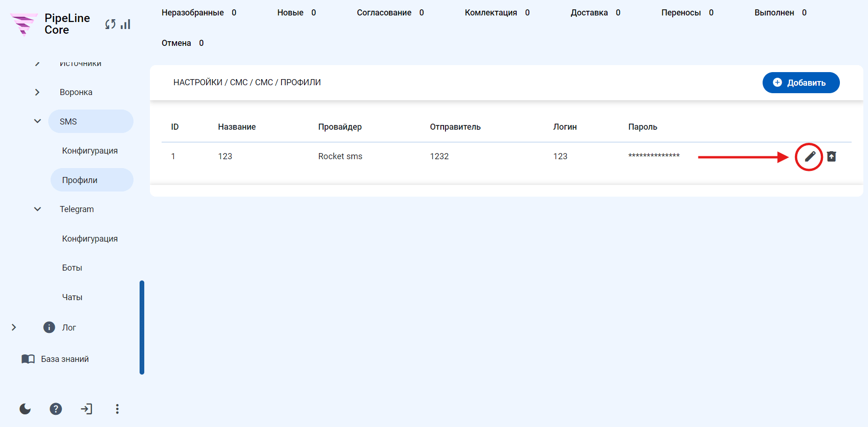The image size is (868, 427).
Task: Click the Добавить button
Action: (801, 82)
